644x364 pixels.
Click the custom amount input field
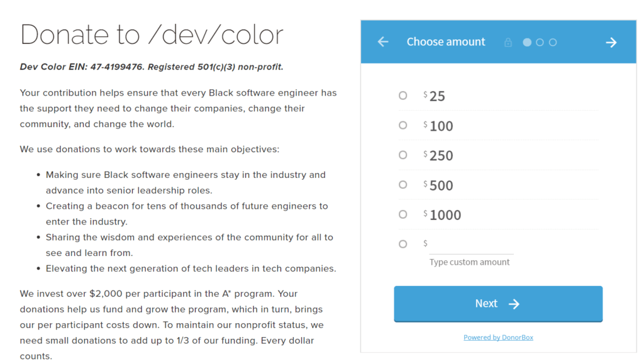click(x=471, y=245)
